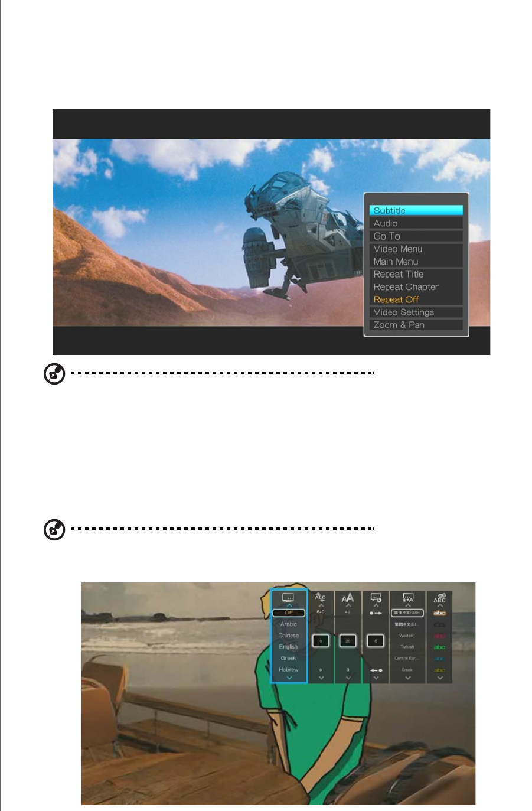Click up chevron in subtitle sync column
This screenshot has width=532, height=811.
(x=376, y=605)
